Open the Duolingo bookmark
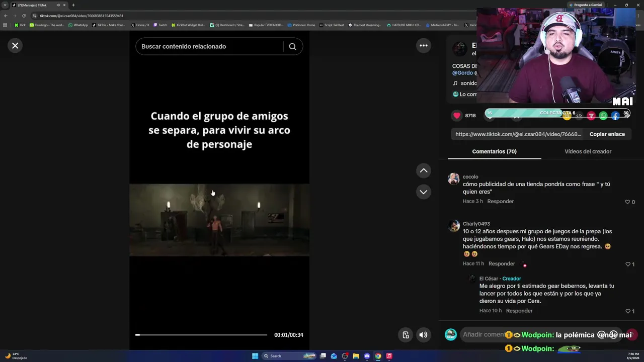The height and width of the screenshot is (362, 644). click(47, 25)
